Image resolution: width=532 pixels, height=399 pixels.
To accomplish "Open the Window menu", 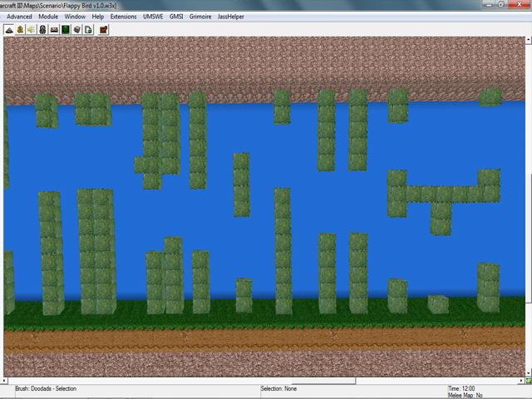I will (x=75, y=17).
